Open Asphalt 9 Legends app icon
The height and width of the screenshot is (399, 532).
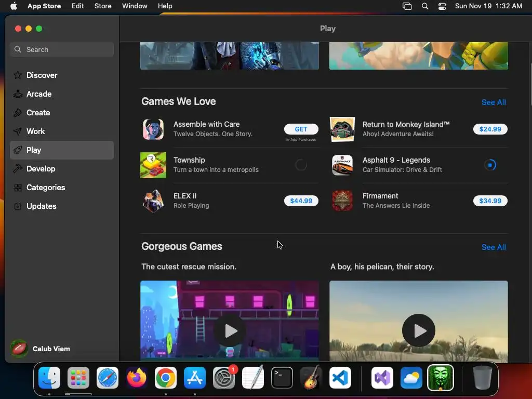[x=342, y=165]
